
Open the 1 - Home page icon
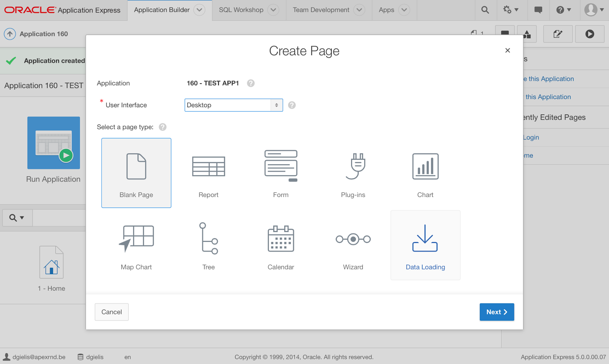51,262
